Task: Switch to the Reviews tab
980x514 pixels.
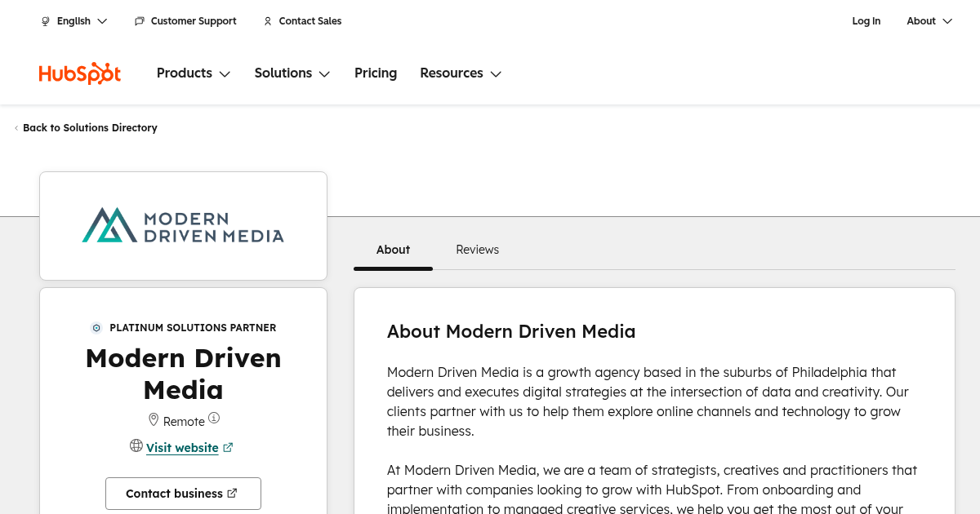Action: (x=478, y=250)
